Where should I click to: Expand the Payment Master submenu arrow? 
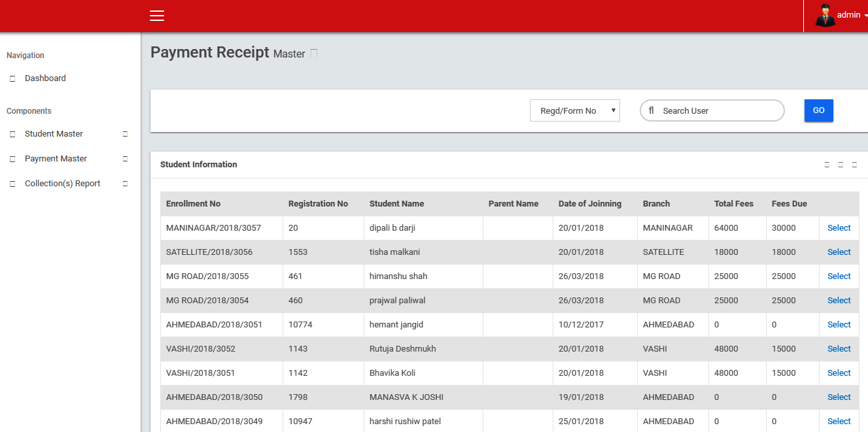[x=125, y=159]
